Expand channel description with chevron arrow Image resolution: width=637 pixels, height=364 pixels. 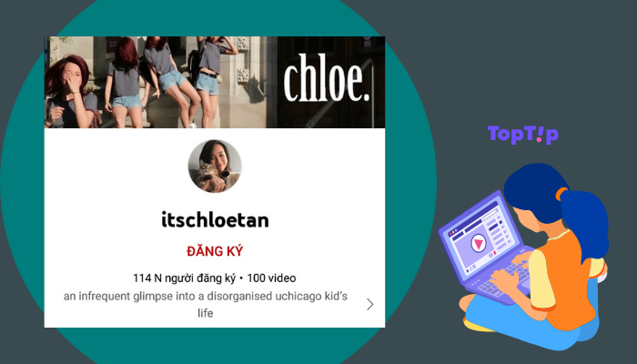pyautogui.click(x=369, y=304)
